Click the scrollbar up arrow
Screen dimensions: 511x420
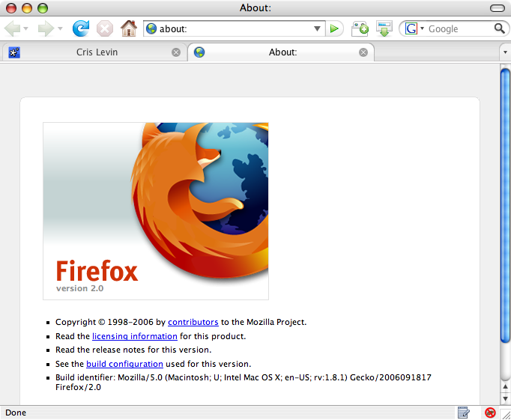(505, 387)
